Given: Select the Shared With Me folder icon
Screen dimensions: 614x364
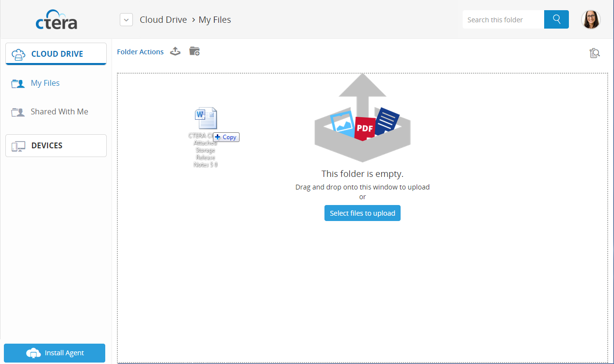Looking at the screenshot, I should (x=18, y=111).
